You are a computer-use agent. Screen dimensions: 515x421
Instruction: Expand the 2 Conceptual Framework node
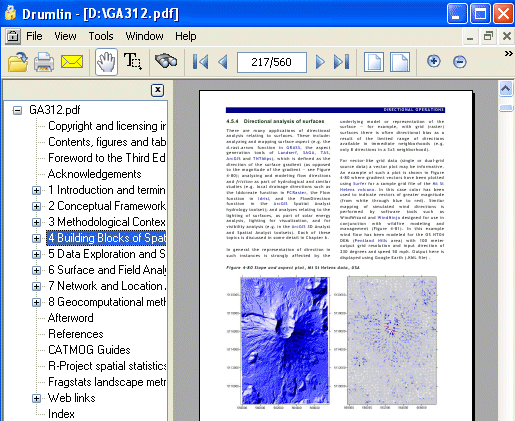36,206
